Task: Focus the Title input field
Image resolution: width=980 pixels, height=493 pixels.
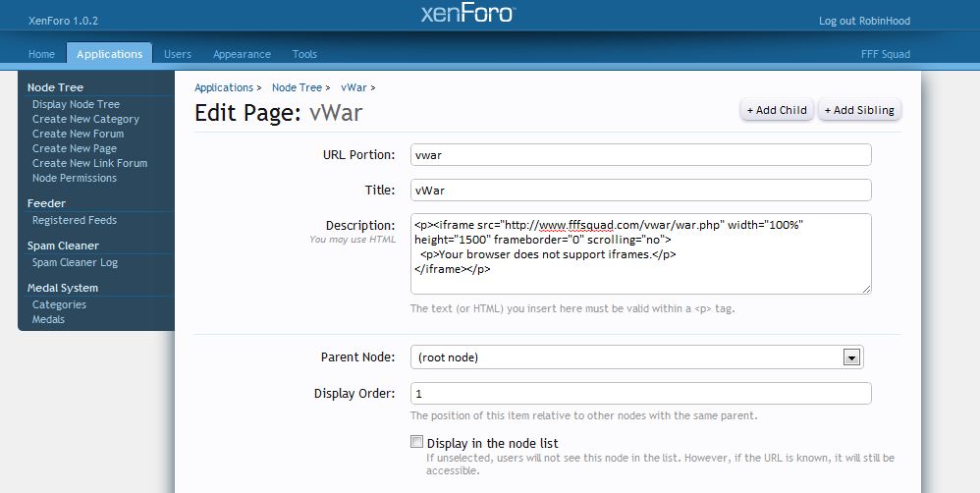Action: pyautogui.click(x=640, y=190)
